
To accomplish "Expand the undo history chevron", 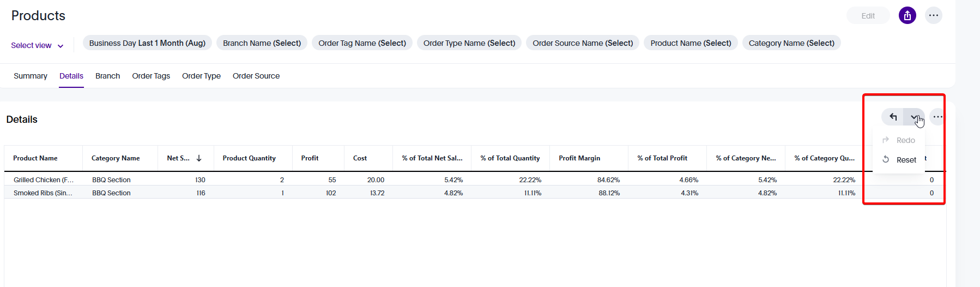I will point(914,117).
